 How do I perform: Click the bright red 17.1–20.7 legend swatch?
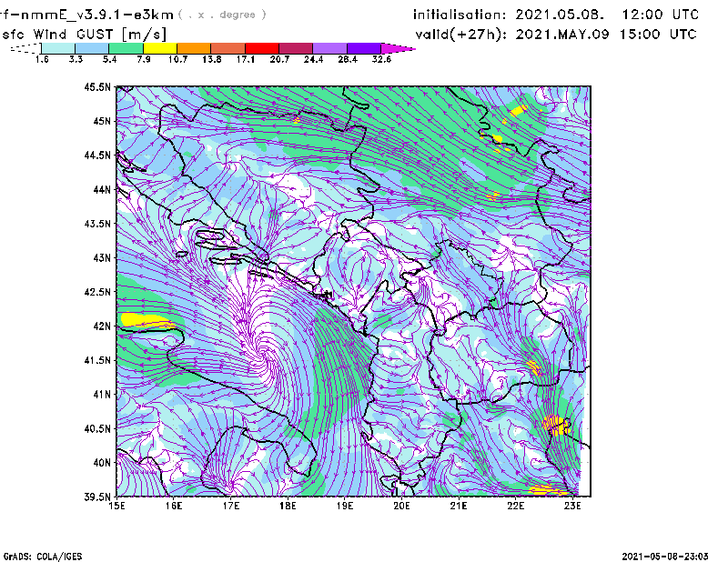(262, 48)
